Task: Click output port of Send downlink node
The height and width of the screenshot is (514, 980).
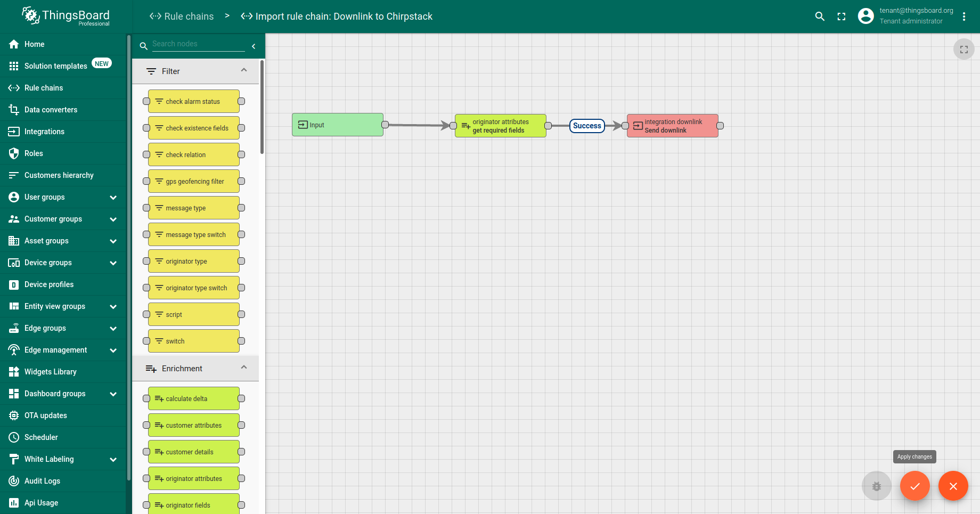Action: tap(720, 126)
